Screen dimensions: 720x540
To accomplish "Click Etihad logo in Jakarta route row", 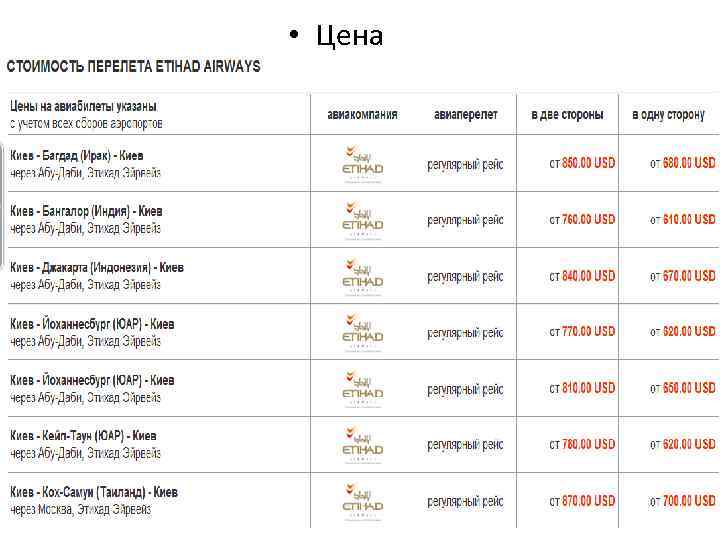I will tap(362, 275).
